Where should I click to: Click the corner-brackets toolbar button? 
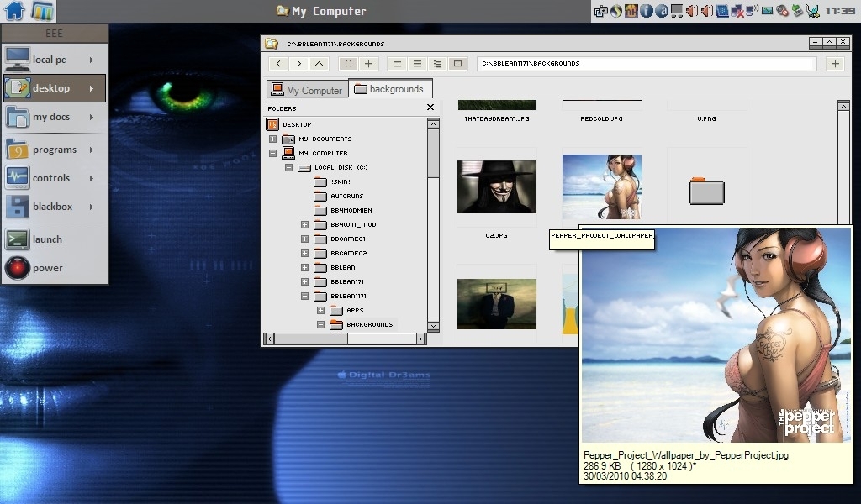348,64
